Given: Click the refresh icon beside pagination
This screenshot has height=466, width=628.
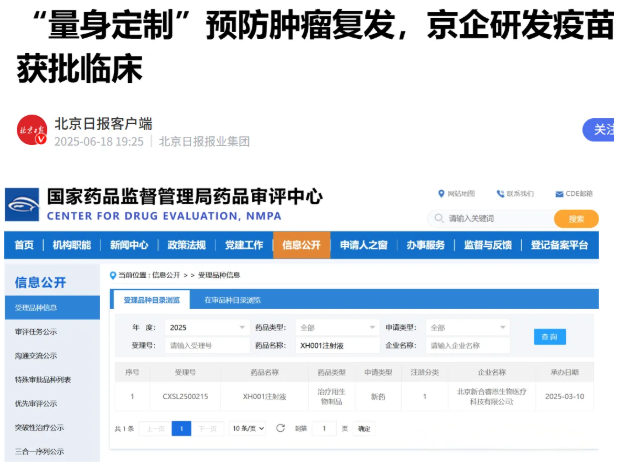Looking at the screenshot, I should 280,428.
